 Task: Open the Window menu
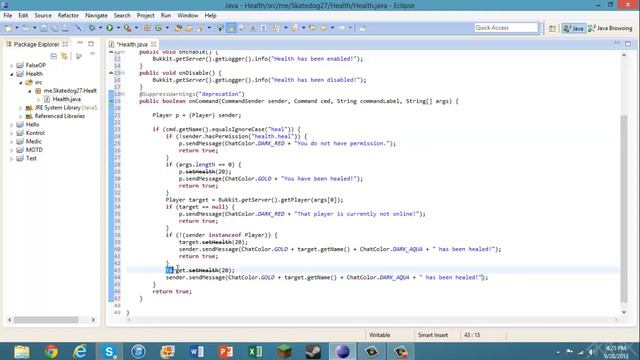tap(188, 16)
